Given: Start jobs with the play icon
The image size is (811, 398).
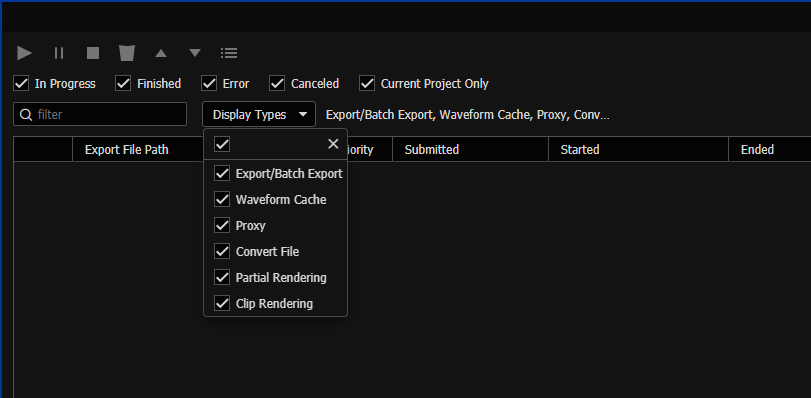Looking at the screenshot, I should tap(24, 53).
